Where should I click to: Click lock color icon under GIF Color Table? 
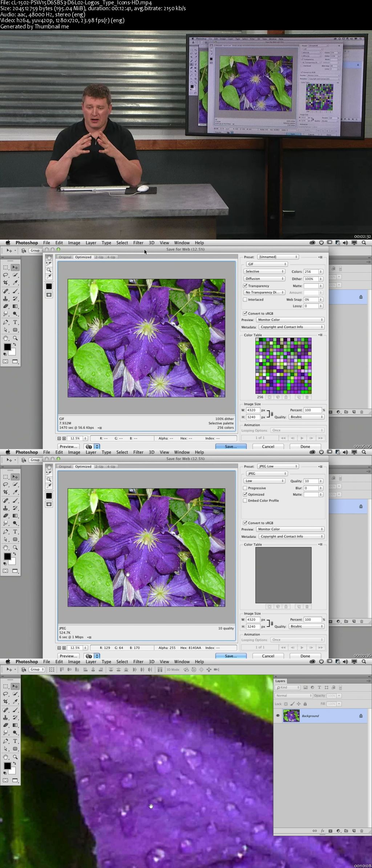coord(286,397)
